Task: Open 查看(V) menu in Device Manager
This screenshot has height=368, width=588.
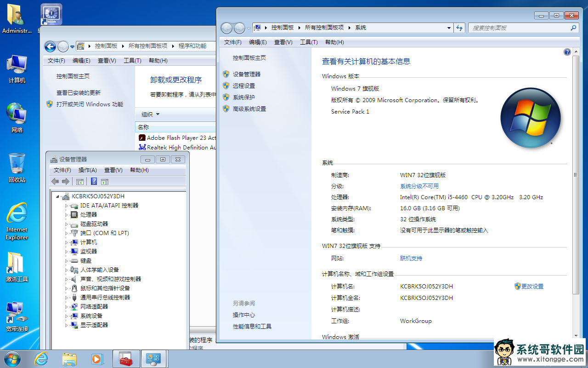Action: coord(113,170)
